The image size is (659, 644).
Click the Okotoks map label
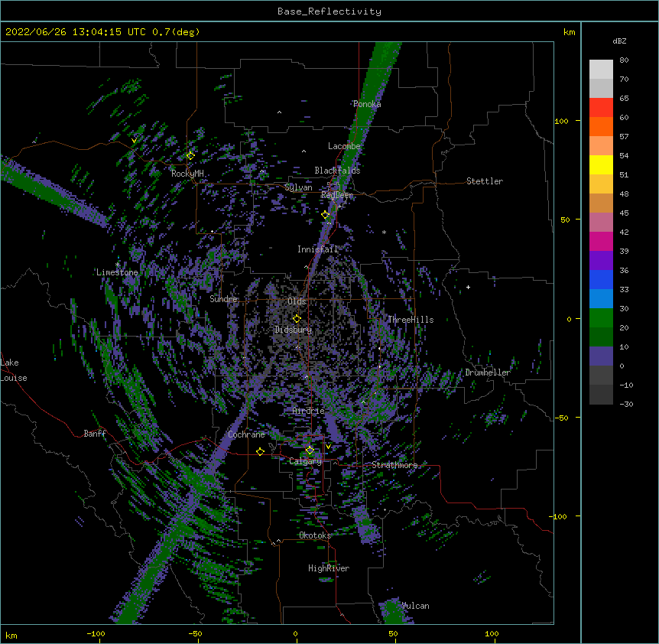point(315,535)
